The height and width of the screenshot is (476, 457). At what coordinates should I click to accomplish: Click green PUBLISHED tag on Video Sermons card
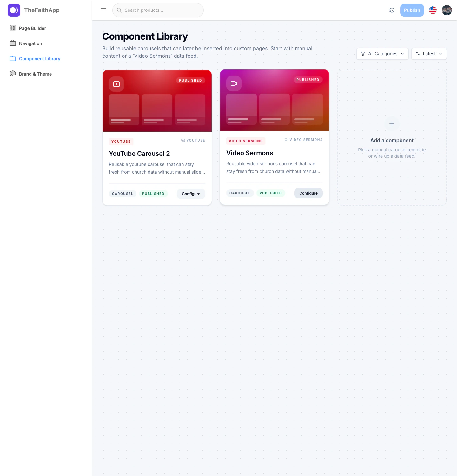(x=271, y=193)
